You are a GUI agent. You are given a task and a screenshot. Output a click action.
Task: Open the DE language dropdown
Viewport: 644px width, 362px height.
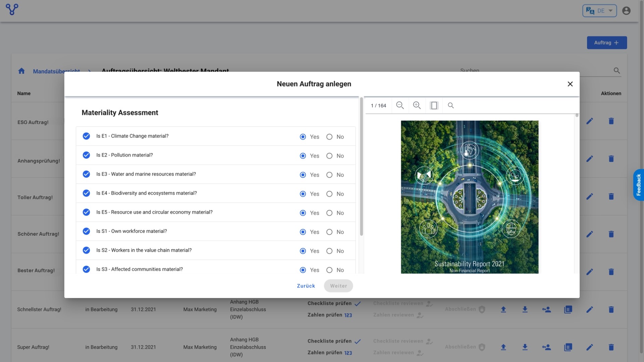pos(600,11)
